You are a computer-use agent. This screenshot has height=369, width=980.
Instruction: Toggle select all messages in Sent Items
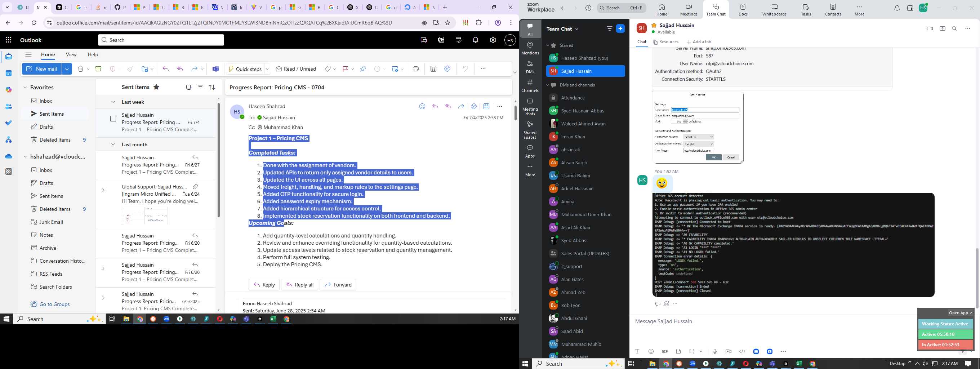pyautogui.click(x=189, y=87)
